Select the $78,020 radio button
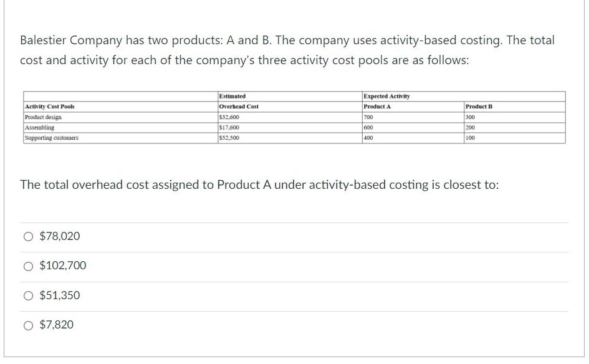 (x=28, y=236)
